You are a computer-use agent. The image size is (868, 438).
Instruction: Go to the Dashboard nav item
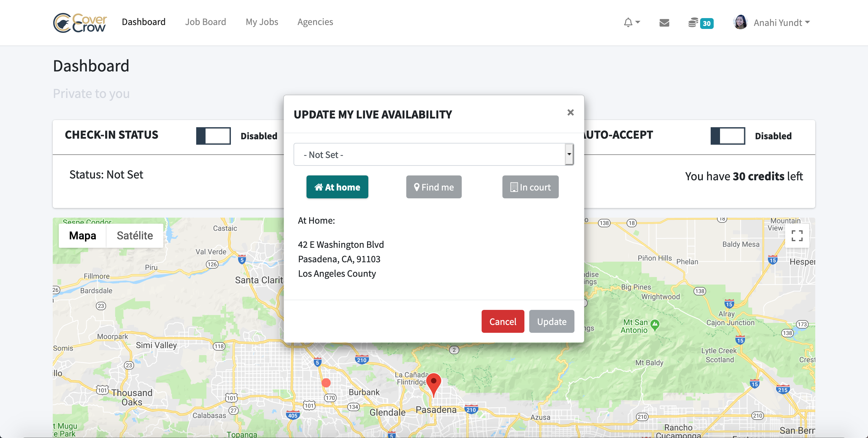coord(143,22)
